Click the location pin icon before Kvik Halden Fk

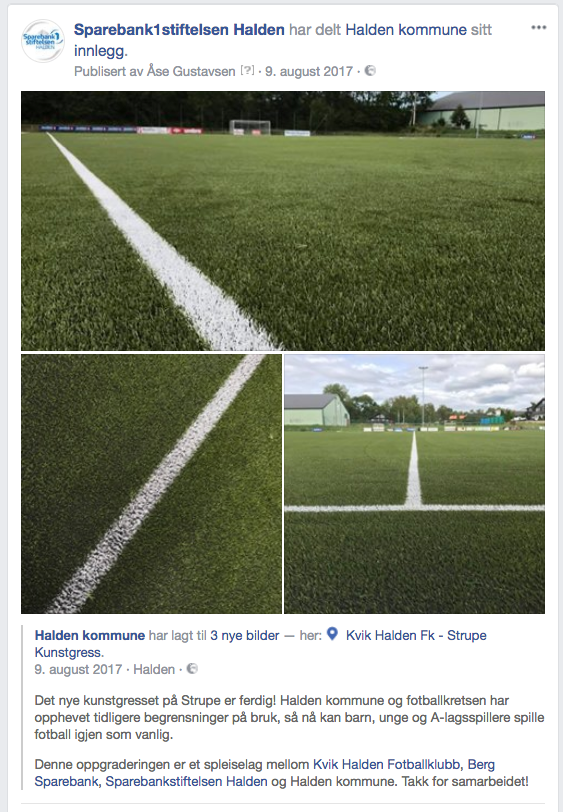click(x=333, y=634)
